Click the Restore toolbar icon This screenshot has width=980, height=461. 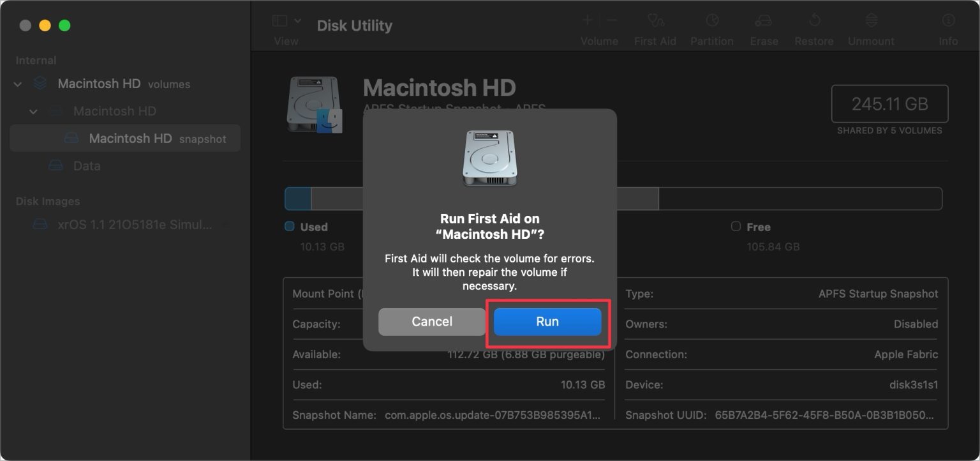click(813, 27)
